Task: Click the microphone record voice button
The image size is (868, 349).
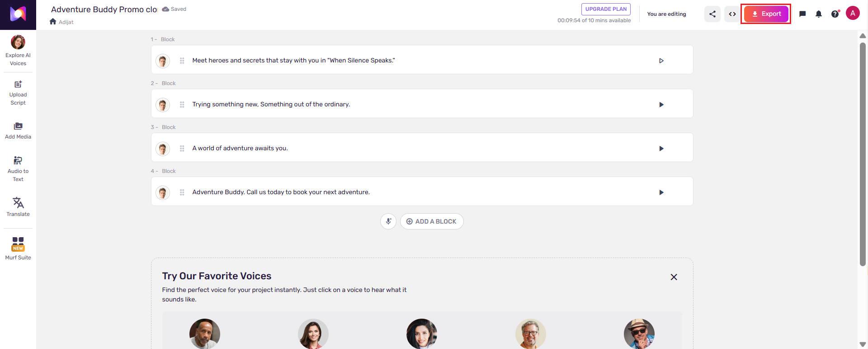Action: tap(388, 221)
